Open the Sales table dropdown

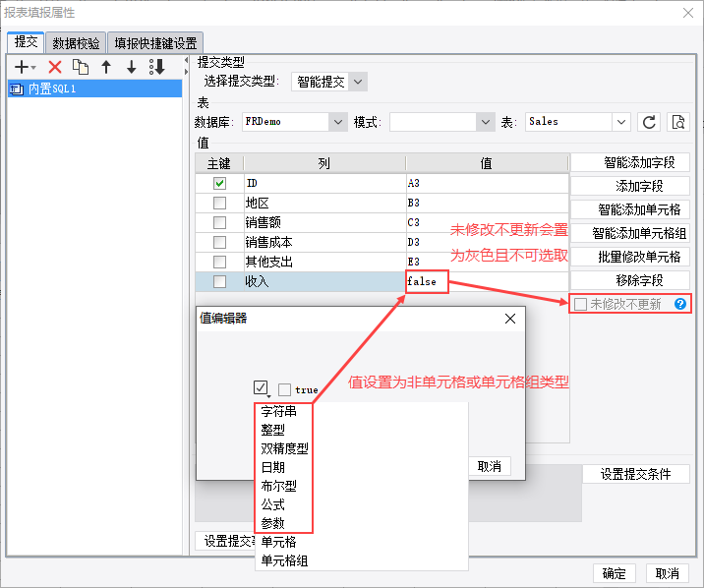pos(621,122)
